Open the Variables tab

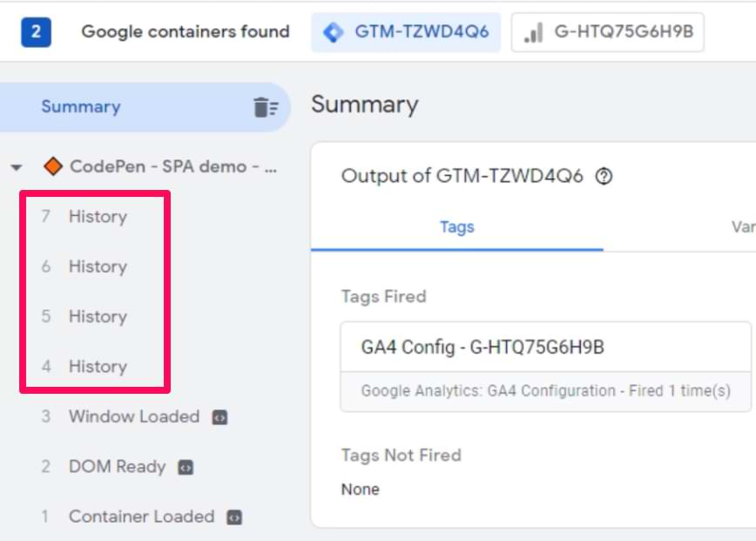point(742,227)
